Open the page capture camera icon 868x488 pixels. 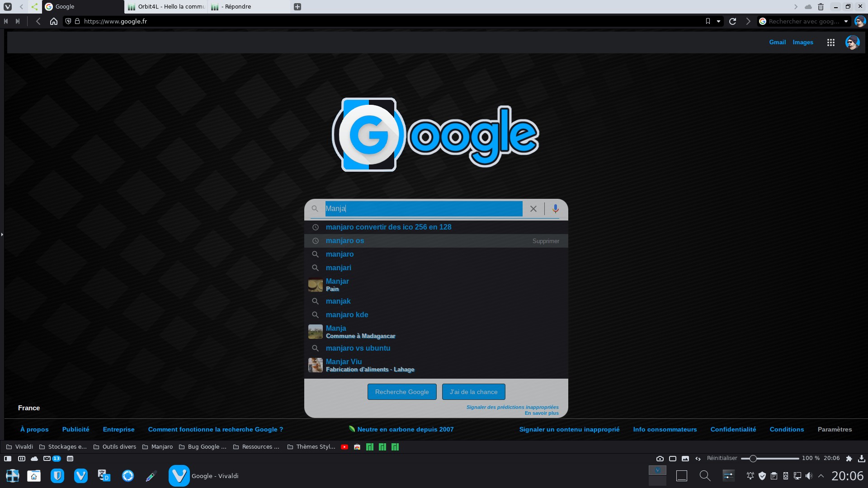(660, 458)
